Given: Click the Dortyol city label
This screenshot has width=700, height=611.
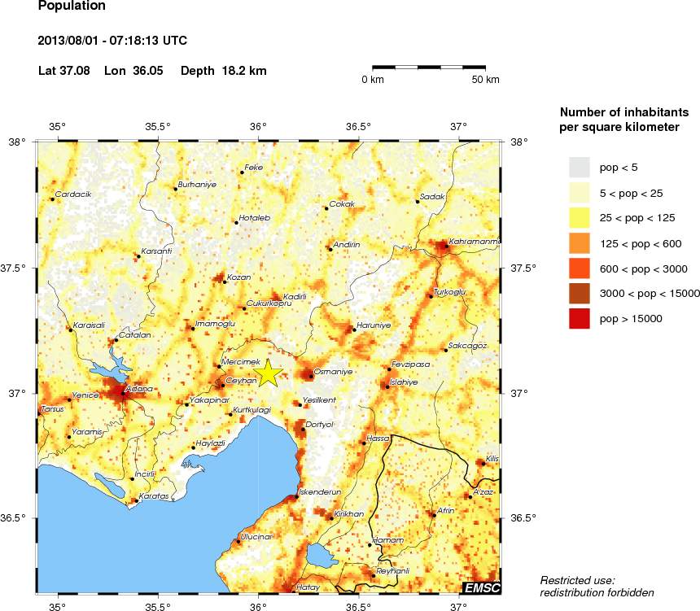Looking at the screenshot, I should (x=319, y=425).
